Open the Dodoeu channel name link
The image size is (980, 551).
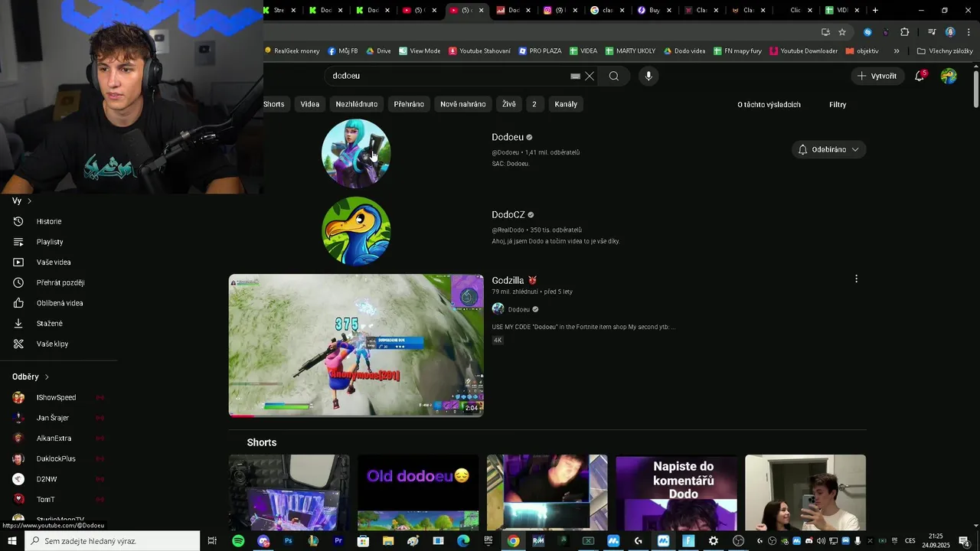(x=508, y=137)
